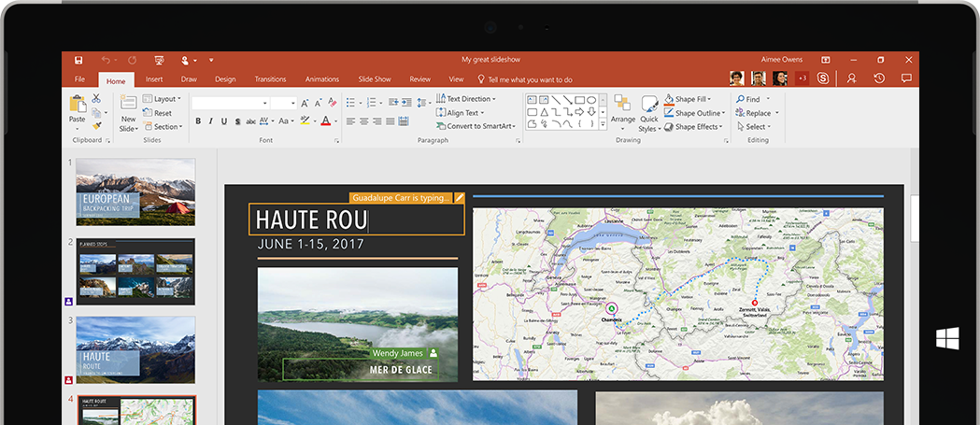Click the Save icon in the title bar

click(78, 60)
